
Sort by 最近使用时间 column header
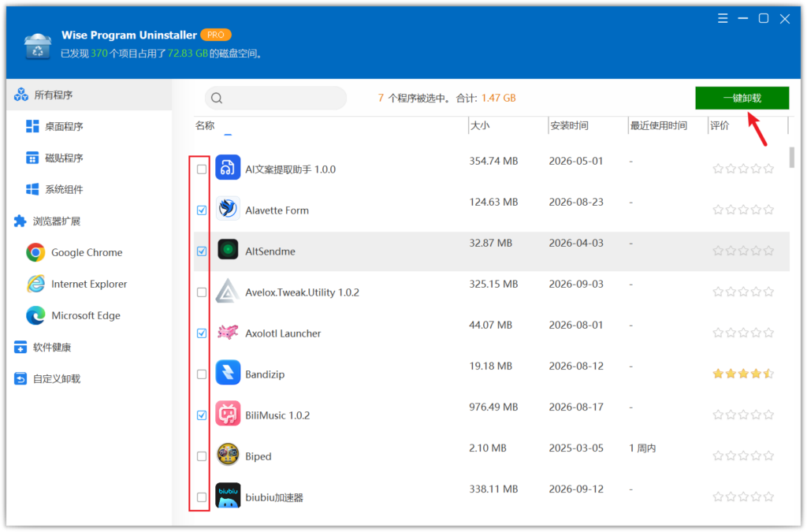[x=659, y=125]
